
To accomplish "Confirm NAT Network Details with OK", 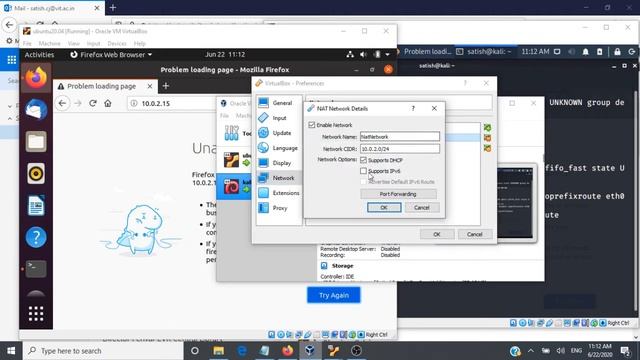I will point(384,207).
